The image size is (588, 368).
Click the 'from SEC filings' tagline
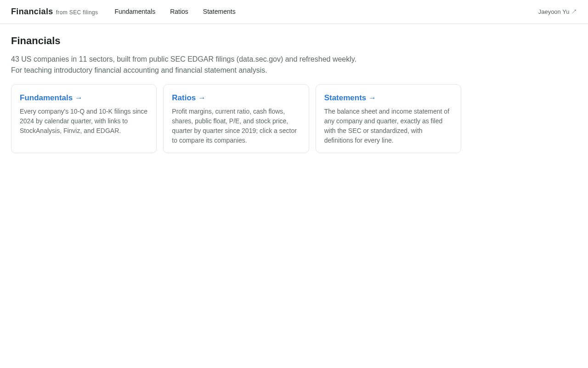pyautogui.click(x=77, y=12)
